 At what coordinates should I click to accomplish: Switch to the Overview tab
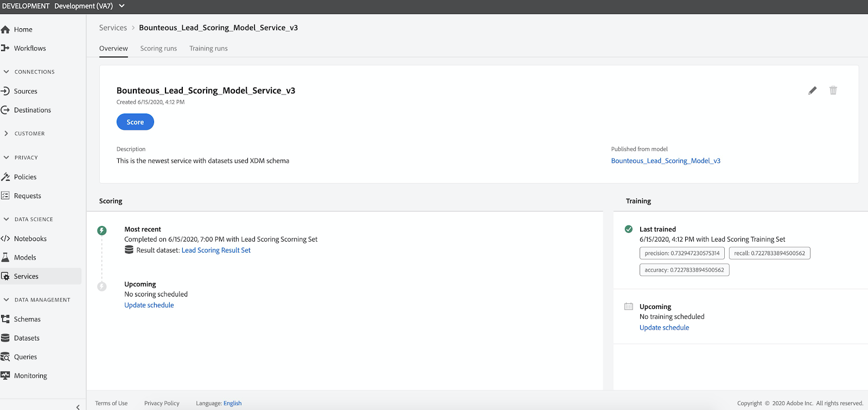(113, 48)
